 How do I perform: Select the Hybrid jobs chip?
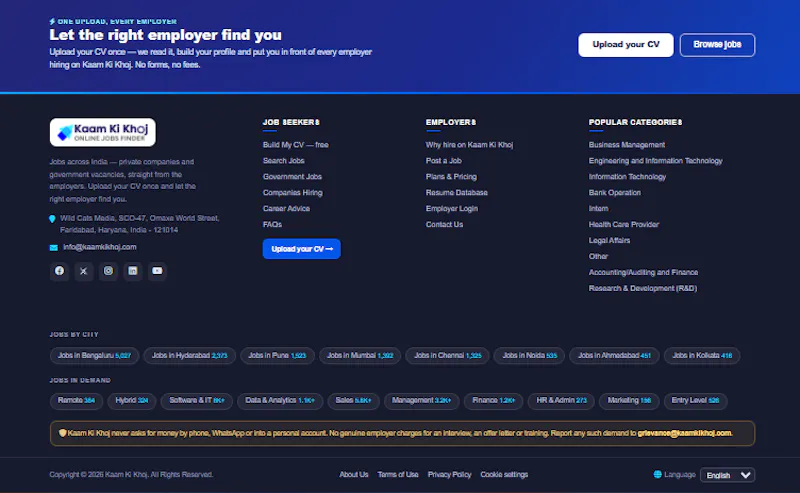coord(132,401)
